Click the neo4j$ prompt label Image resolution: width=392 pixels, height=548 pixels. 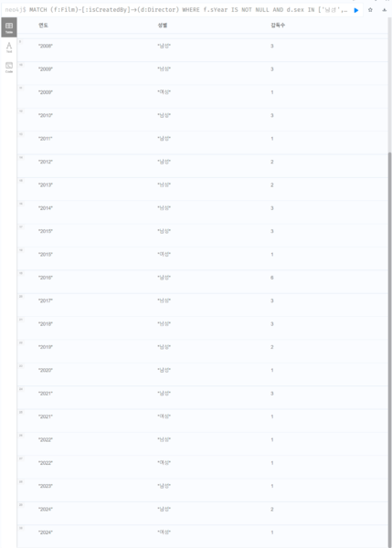16,10
